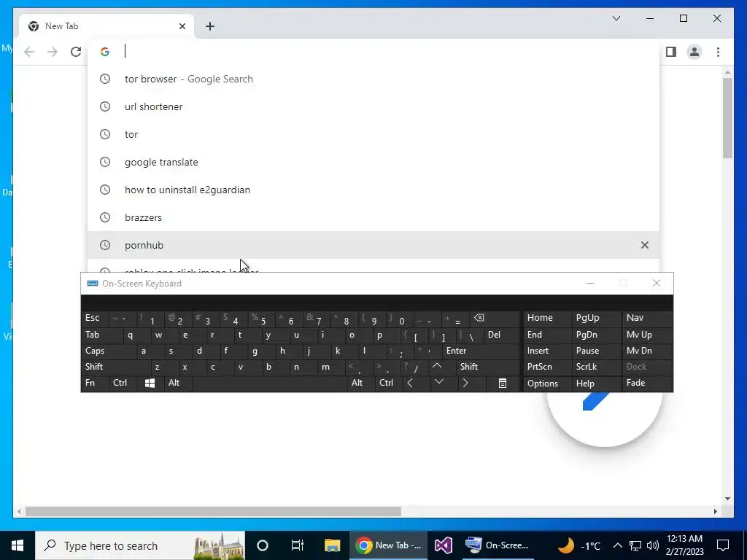Click the scroll right arrow in Chrome
This screenshot has width=747, height=560.
(x=715, y=511)
